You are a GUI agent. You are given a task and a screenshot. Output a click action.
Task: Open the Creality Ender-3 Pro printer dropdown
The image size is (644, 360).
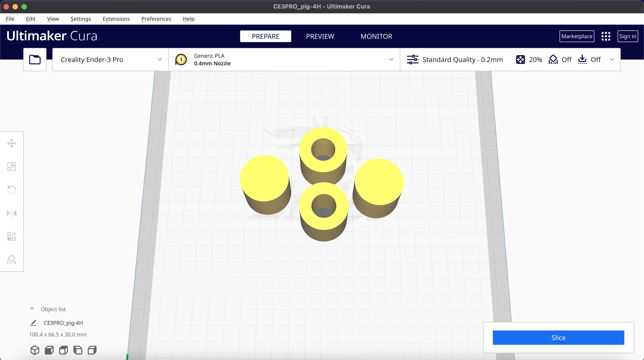tap(110, 60)
